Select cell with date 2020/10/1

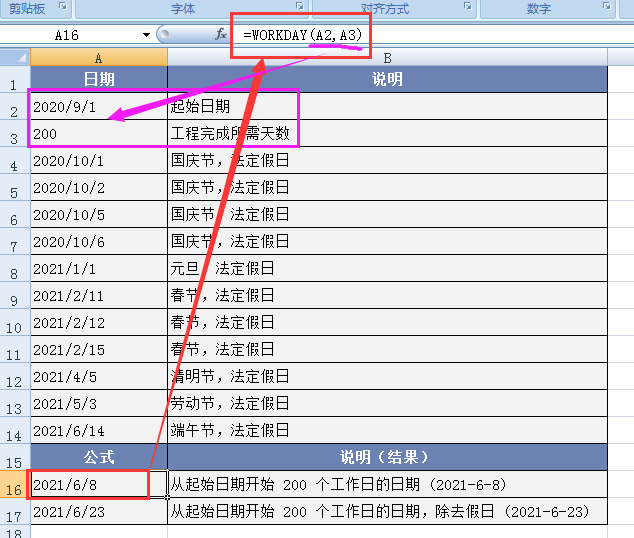99,161
